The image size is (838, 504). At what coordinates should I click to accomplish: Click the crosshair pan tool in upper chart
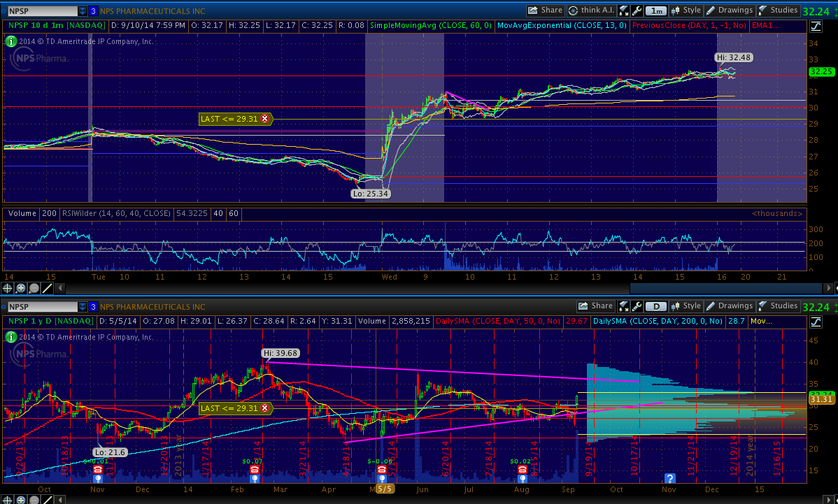point(8,288)
